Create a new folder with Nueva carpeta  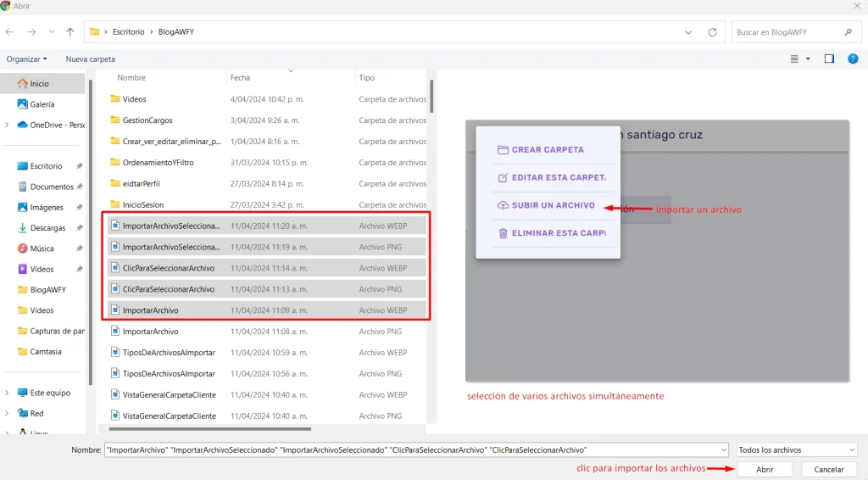pyautogui.click(x=90, y=59)
